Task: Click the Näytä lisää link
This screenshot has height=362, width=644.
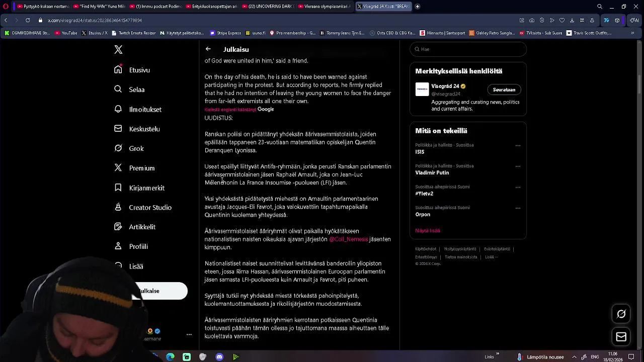Action: 427,230
